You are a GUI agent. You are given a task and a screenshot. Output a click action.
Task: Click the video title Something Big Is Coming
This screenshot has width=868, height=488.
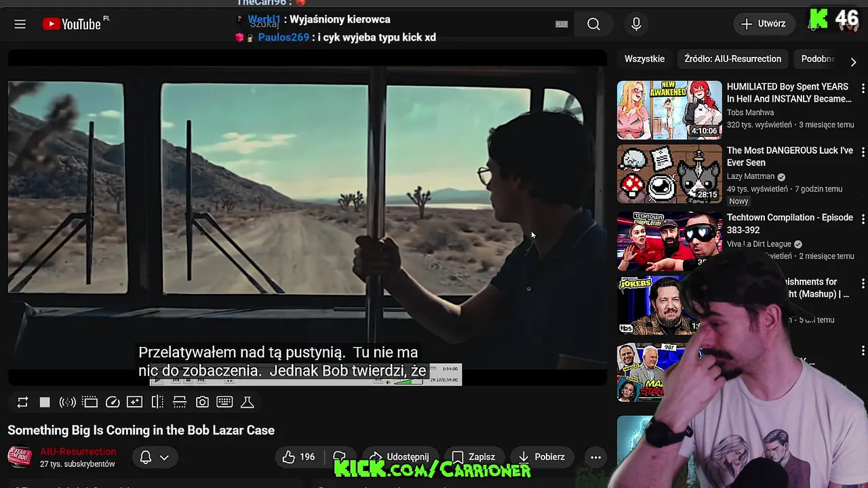coord(141,430)
